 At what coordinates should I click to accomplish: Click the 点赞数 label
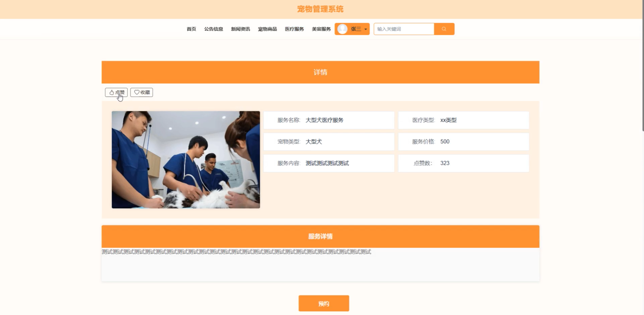(x=423, y=163)
